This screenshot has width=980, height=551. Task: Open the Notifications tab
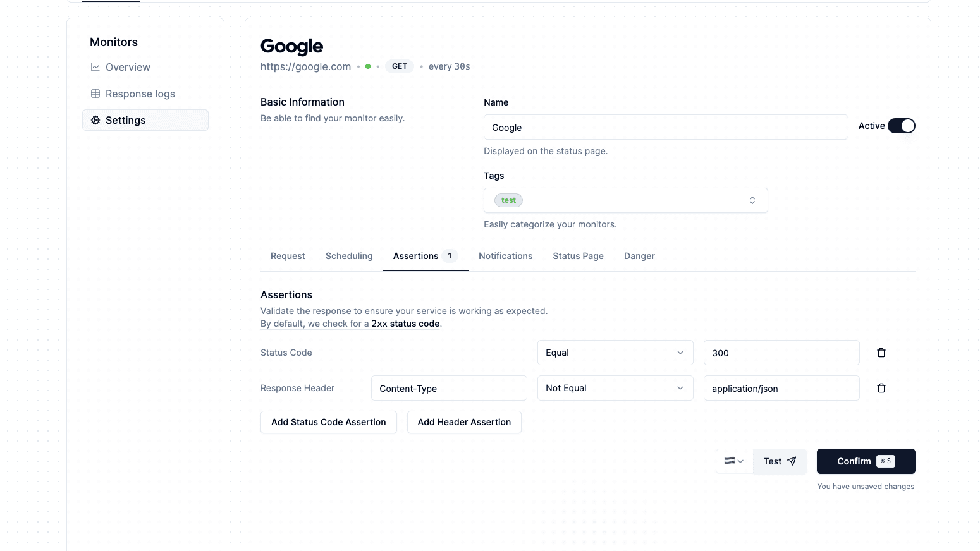(x=505, y=256)
